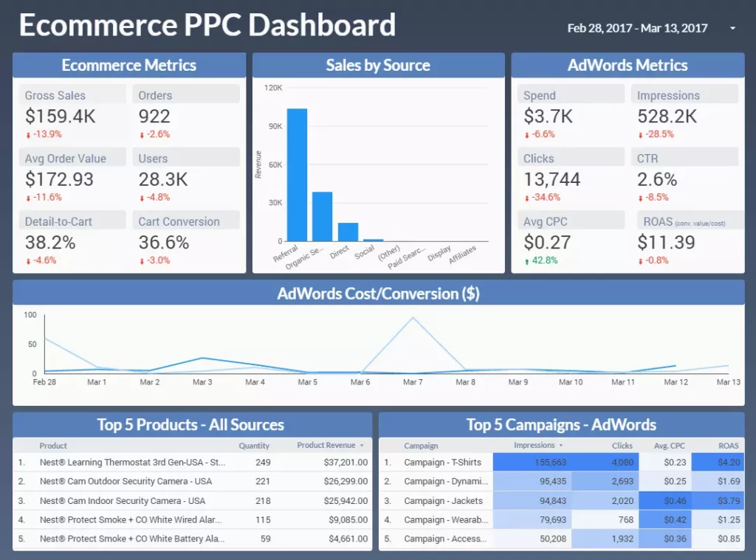756x560 pixels.
Task: Sort campaigns by Impressions column header
Action: click(x=535, y=446)
